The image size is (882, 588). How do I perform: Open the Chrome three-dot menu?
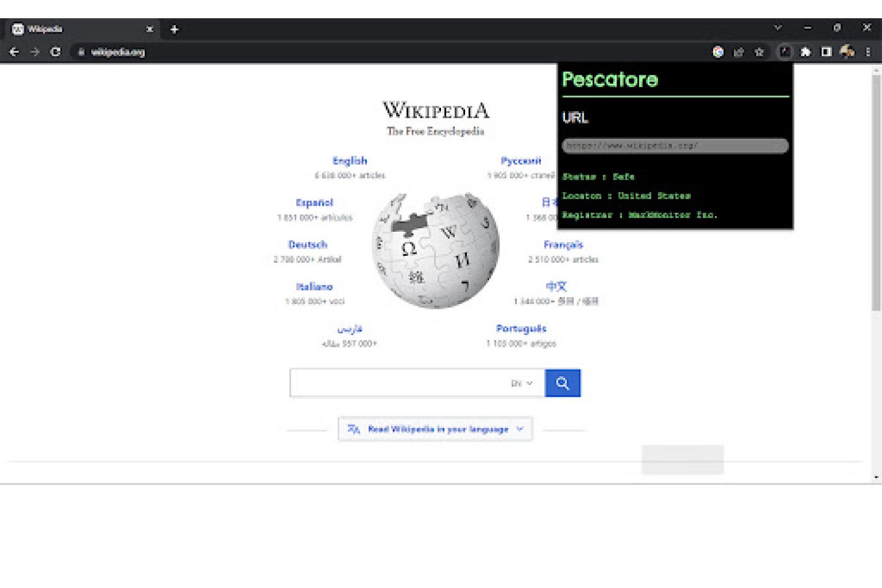click(x=868, y=52)
